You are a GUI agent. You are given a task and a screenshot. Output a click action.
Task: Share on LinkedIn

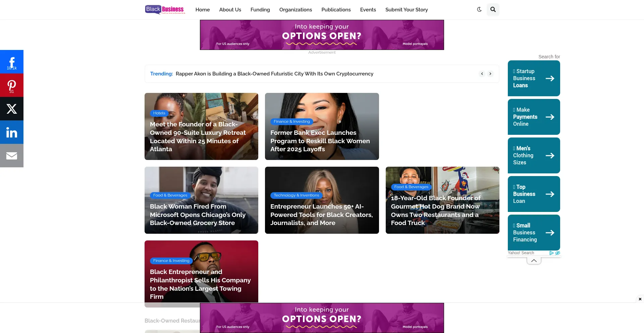click(x=12, y=132)
